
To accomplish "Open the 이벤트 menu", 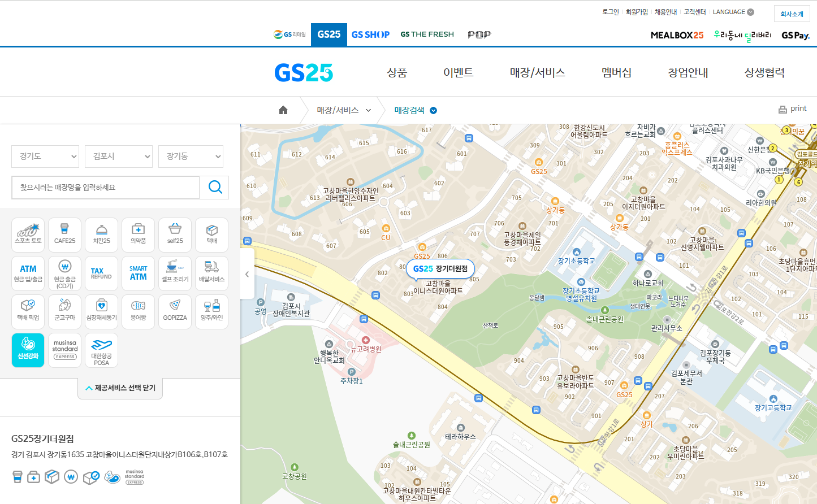I will [x=459, y=72].
